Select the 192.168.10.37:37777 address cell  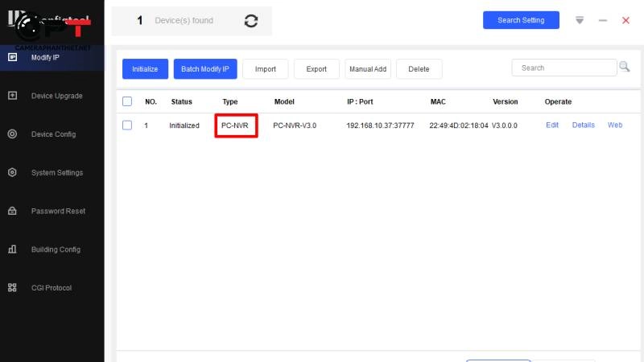(x=380, y=125)
